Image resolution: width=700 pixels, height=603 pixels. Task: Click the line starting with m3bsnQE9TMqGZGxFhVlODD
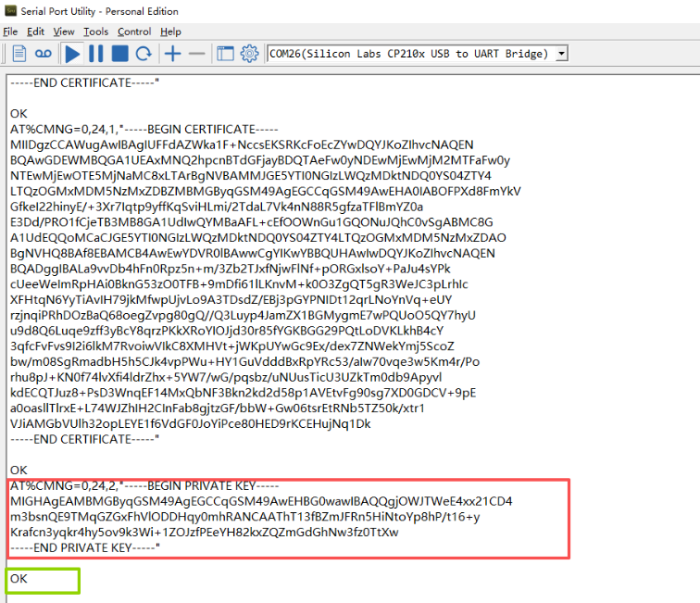pos(245,516)
